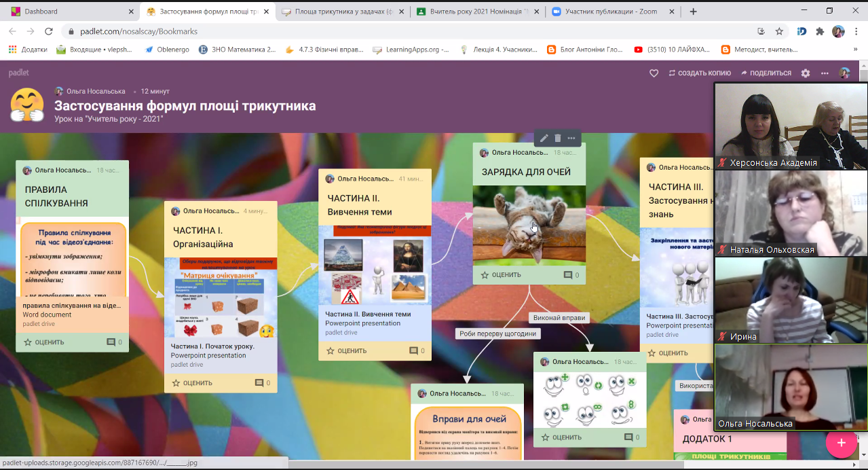
Task: Select Ирина video tile in Zoom panel
Action: 791,300
